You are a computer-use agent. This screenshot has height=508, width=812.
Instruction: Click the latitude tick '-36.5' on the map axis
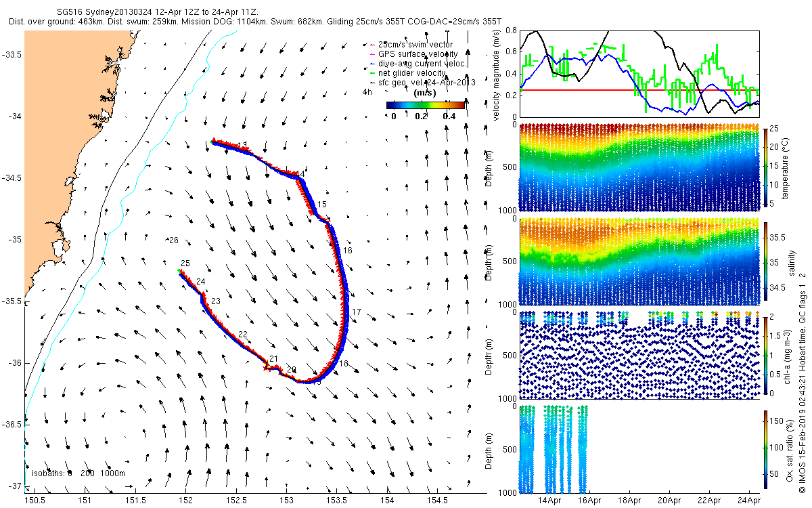11,424
